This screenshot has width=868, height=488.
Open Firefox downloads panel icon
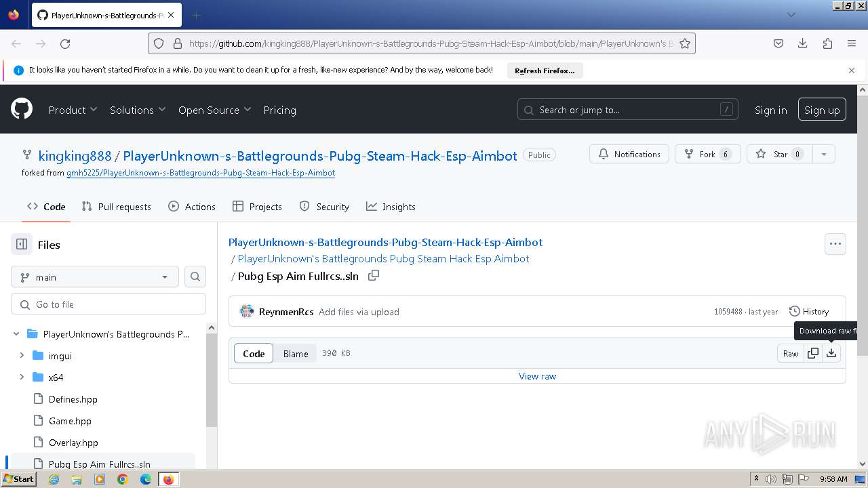[803, 43]
